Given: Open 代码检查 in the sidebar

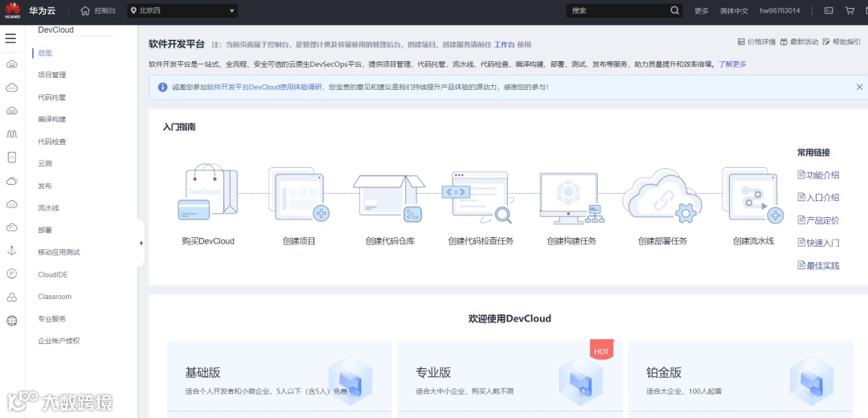Looking at the screenshot, I should (52, 141).
